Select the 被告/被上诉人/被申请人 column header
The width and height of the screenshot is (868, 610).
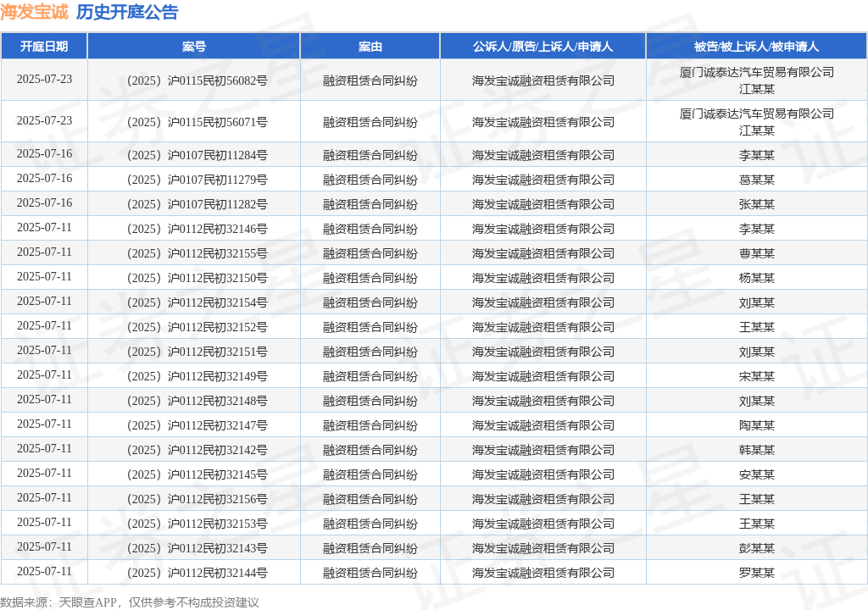pyautogui.click(x=756, y=47)
